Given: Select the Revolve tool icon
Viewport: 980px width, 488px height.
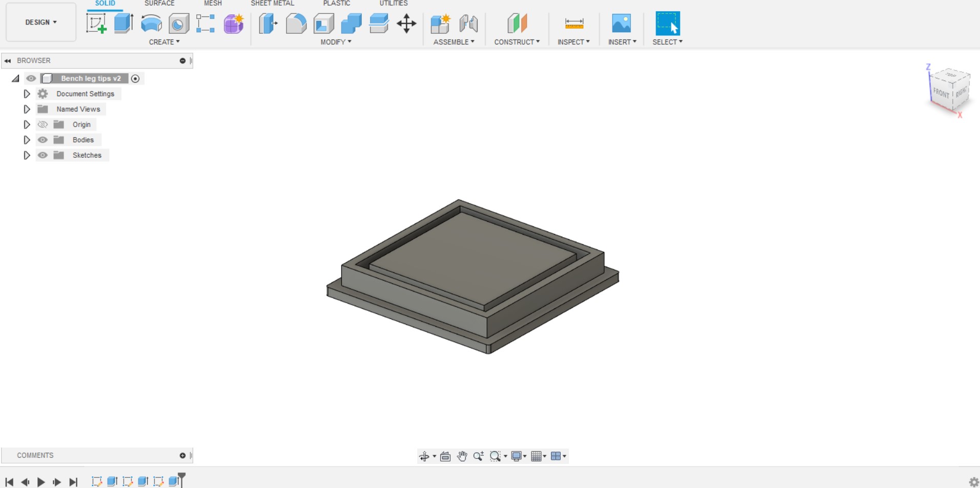Looking at the screenshot, I should point(151,24).
